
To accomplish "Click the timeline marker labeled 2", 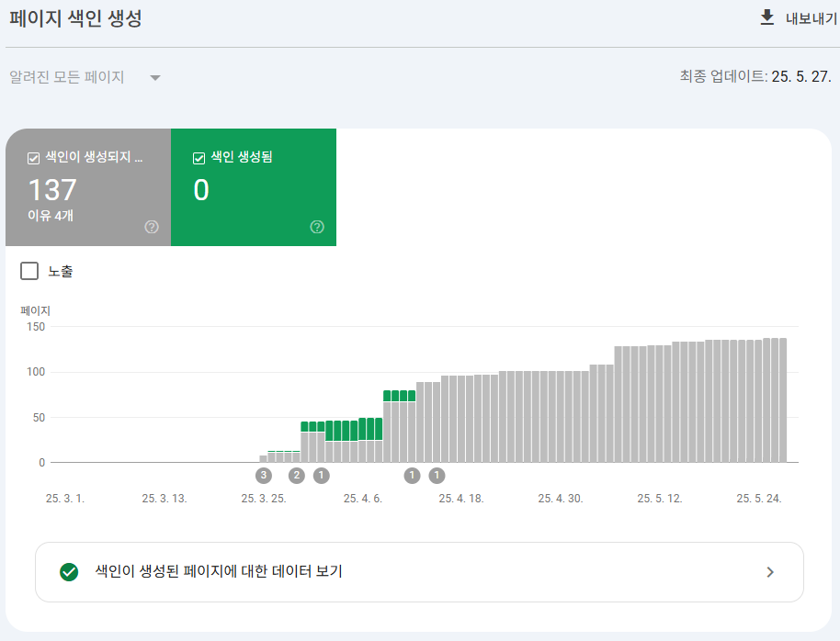I will (x=296, y=475).
